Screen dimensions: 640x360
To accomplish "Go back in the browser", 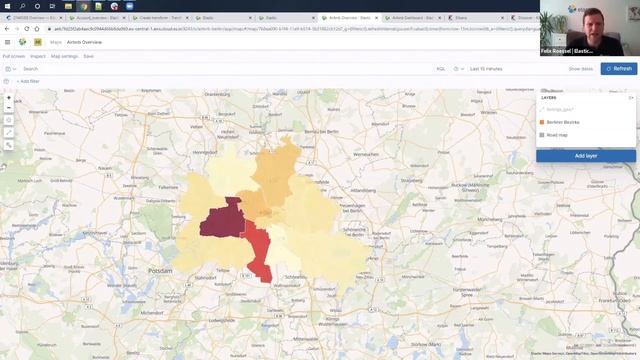I will [7, 29].
